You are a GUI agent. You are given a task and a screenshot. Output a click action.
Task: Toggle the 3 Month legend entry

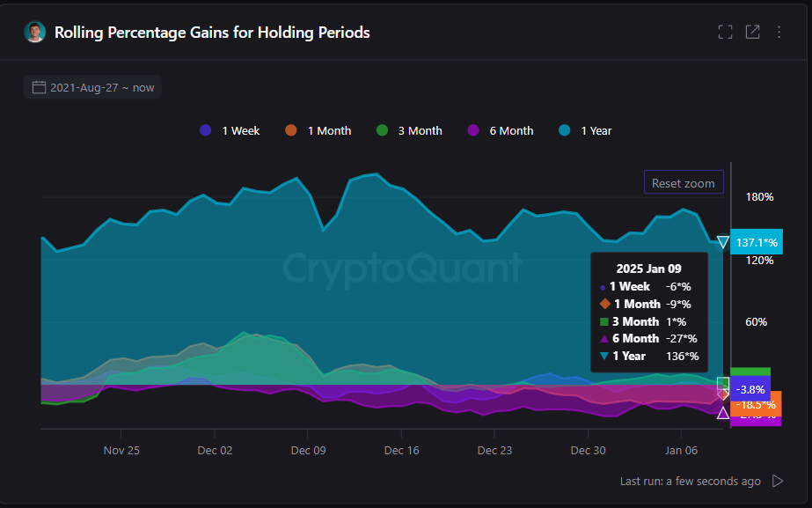(x=408, y=130)
